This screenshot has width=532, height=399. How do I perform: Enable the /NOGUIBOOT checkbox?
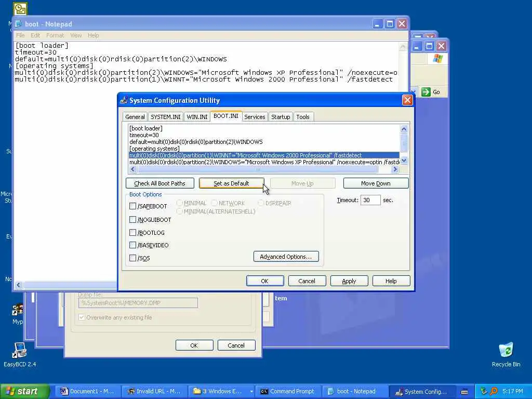132,220
